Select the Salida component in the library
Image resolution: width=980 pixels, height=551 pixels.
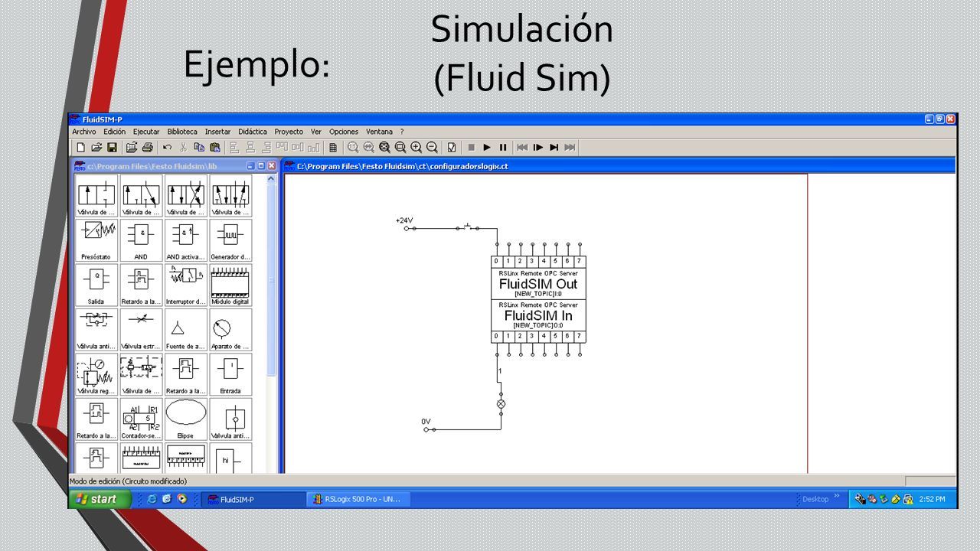(x=96, y=285)
